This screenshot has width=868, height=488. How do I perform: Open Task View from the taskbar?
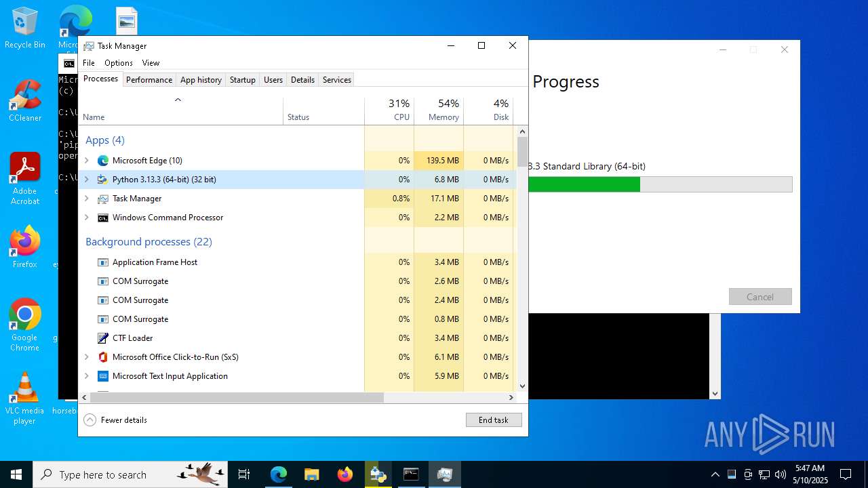[x=244, y=474]
